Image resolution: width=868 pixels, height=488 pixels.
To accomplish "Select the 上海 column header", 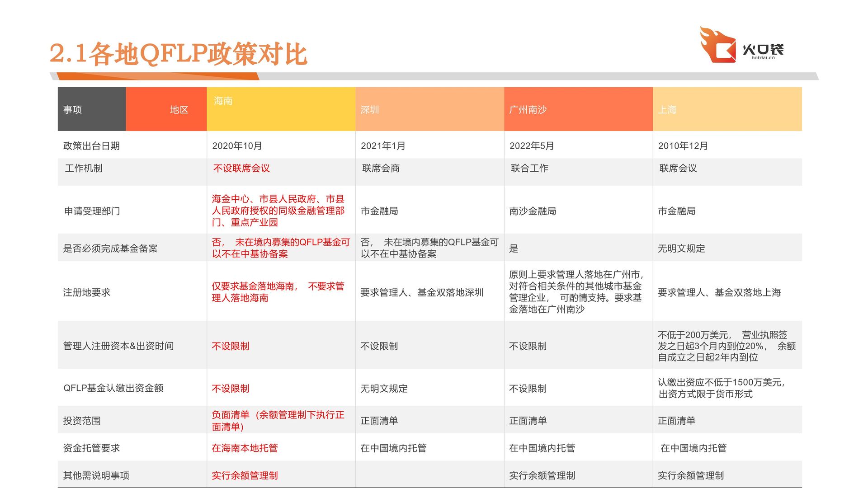I will point(667,110).
